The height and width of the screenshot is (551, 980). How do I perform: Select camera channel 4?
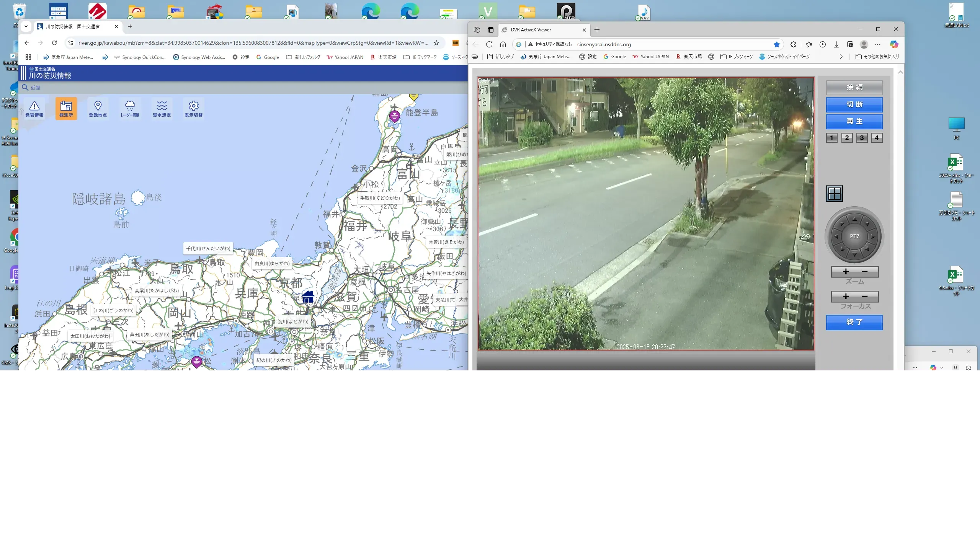click(x=877, y=138)
